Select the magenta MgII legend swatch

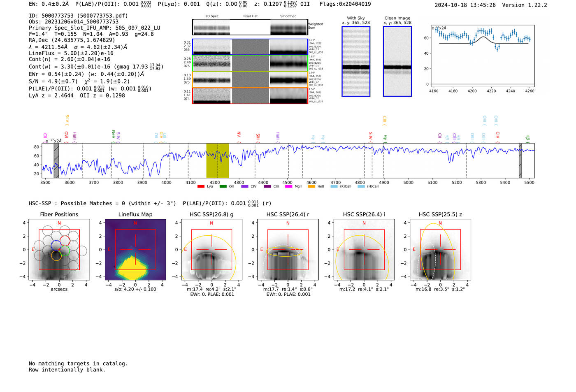[x=288, y=187]
